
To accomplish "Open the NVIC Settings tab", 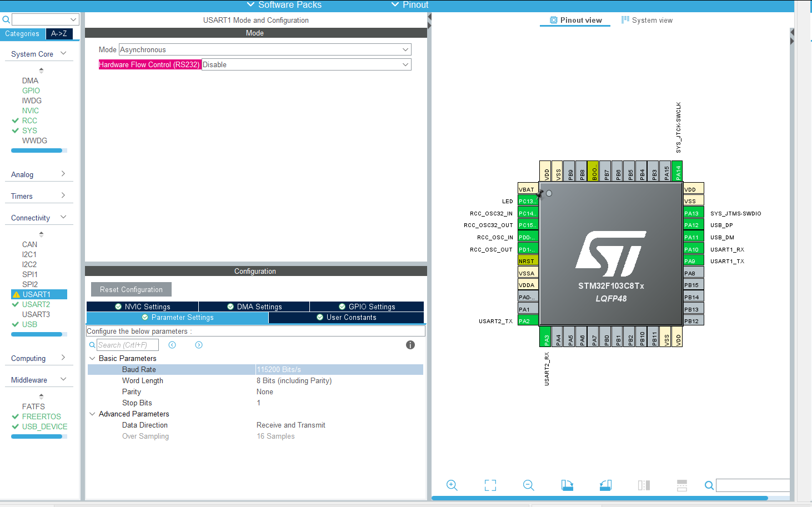I will 142,307.
